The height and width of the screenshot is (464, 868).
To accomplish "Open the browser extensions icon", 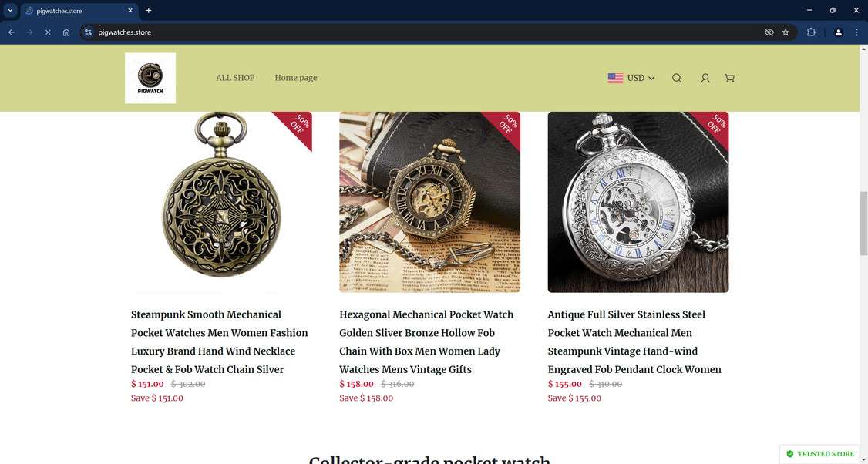I will click(x=811, y=32).
